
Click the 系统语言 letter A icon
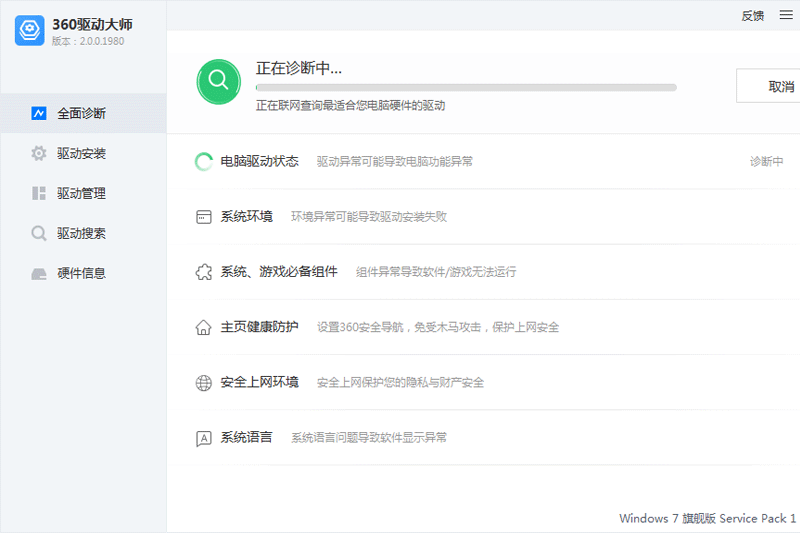[204, 438]
